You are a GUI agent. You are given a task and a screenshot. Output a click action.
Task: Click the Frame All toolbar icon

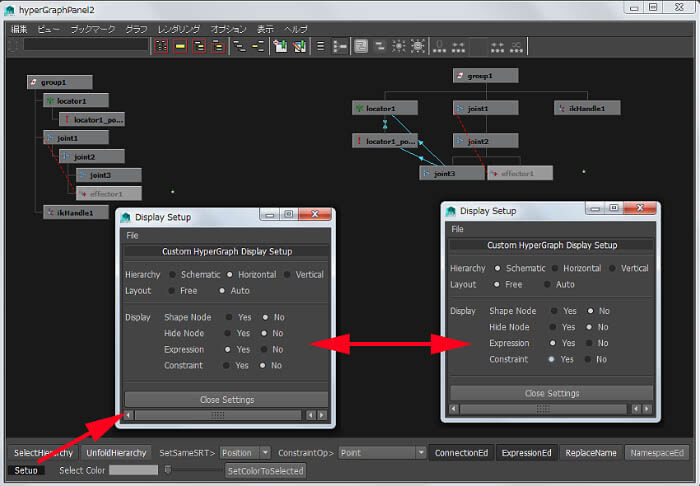coord(161,46)
